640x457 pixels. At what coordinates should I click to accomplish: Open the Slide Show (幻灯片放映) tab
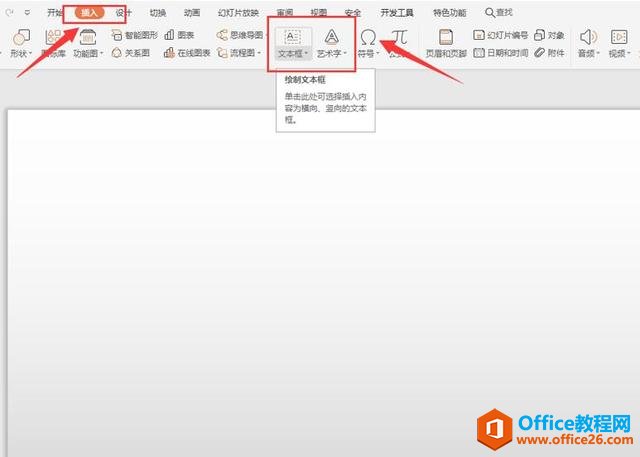[x=238, y=13]
